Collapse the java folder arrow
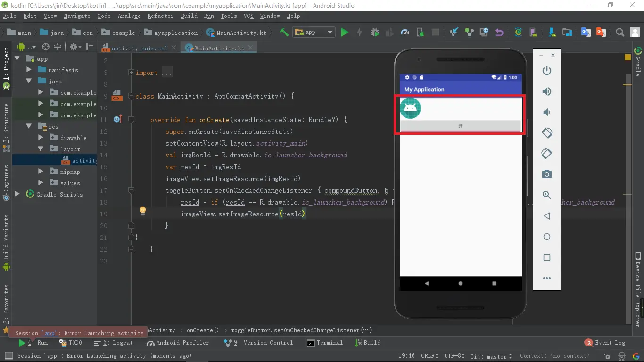 coord(29,81)
